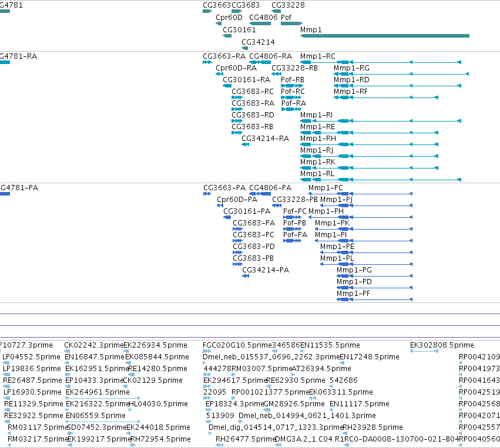The height and width of the screenshot is (448, 500).
Task: Click transcript Mmp1-RL label
Action: pyautogui.click(x=317, y=174)
